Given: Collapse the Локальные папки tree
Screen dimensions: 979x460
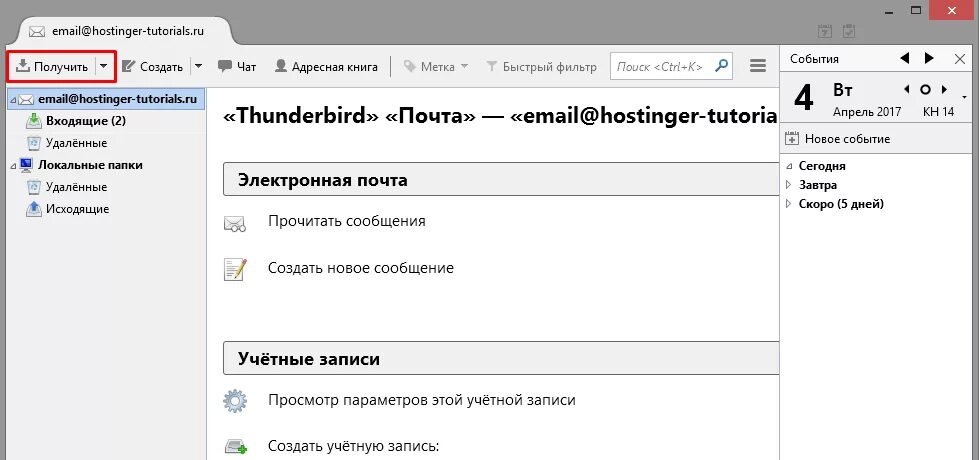Looking at the screenshot, I should (x=13, y=166).
